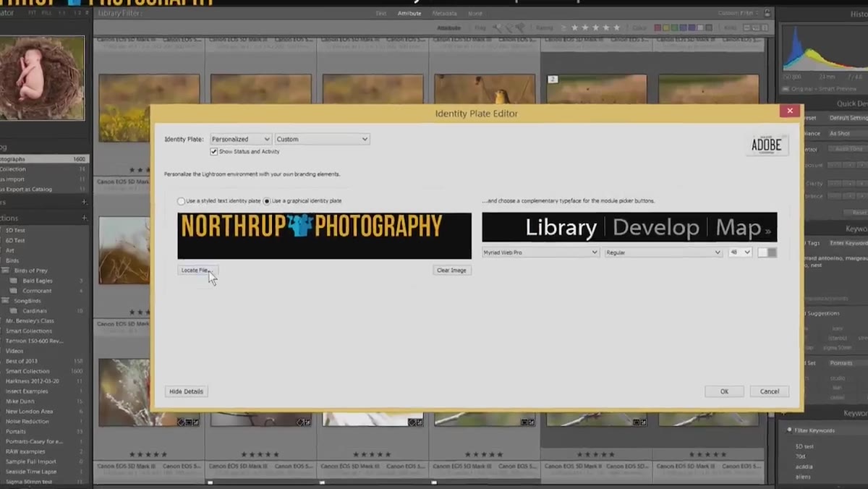
Task: Open the font size 48 dropdown
Action: tap(740, 252)
